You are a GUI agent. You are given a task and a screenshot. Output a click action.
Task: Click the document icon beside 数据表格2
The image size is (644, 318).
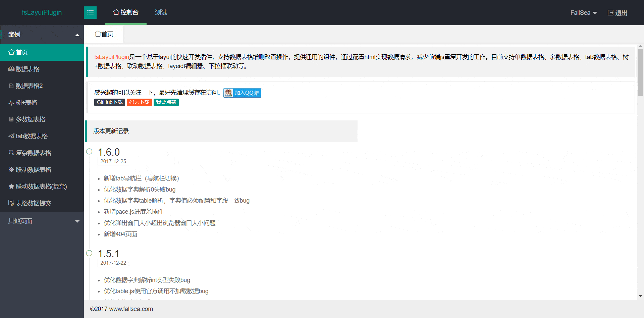tap(11, 86)
